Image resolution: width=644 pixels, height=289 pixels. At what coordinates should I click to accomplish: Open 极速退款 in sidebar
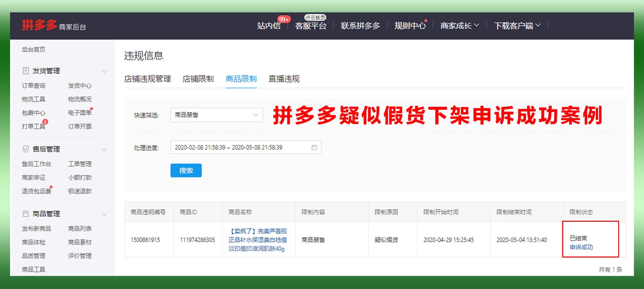click(x=80, y=191)
